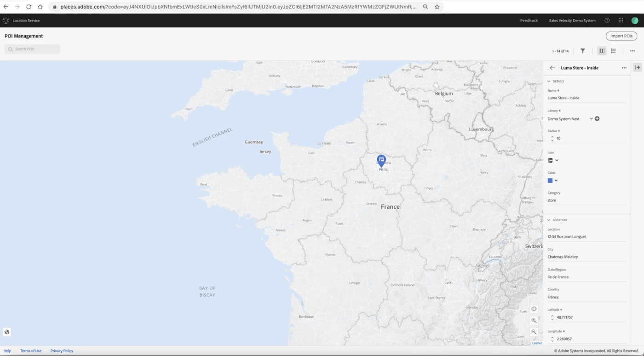Click the browser address bar URL
This screenshot has height=356, width=644.
[x=238, y=7]
